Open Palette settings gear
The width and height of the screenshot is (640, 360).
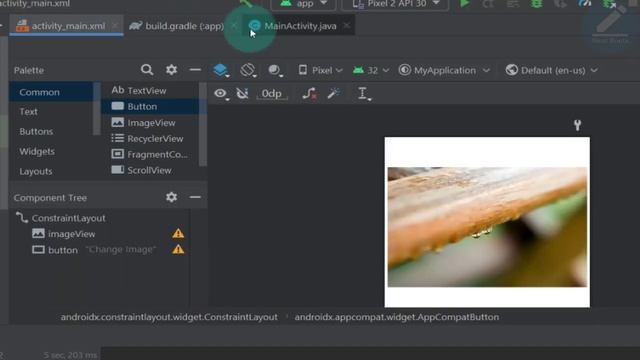tap(171, 70)
